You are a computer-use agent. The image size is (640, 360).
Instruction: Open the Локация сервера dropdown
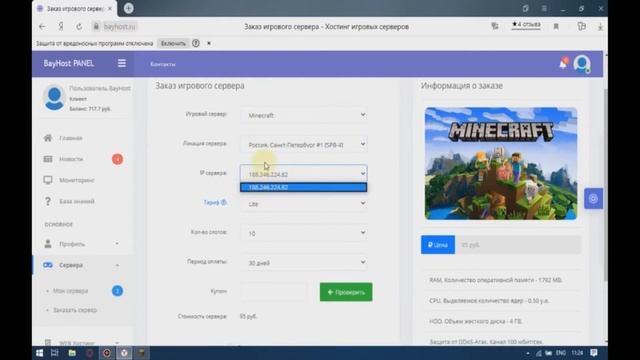[x=304, y=144]
